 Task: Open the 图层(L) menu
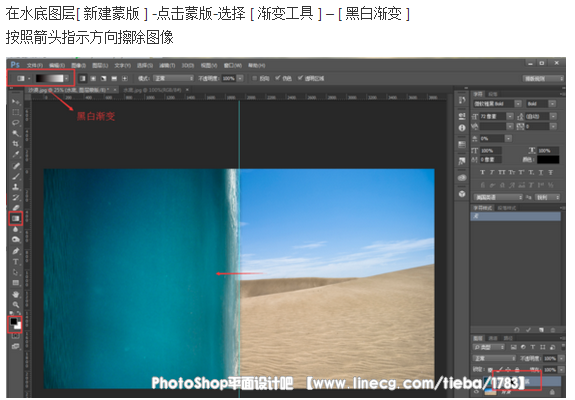(x=100, y=65)
